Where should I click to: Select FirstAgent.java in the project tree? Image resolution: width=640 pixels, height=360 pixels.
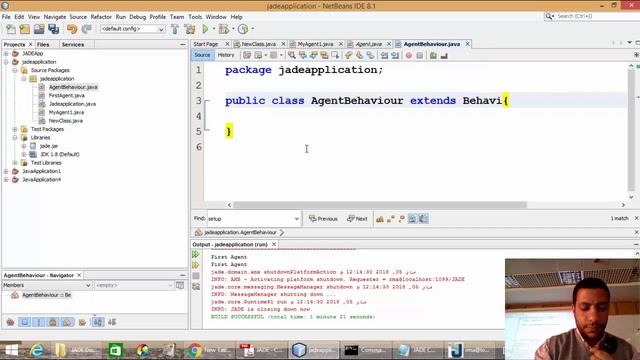[x=67, y=96]
